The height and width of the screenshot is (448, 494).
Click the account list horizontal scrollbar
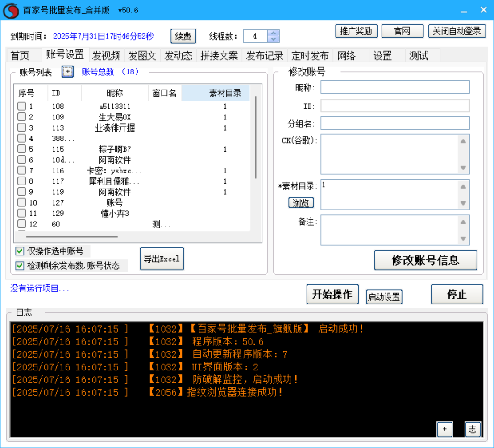[72, 237]
